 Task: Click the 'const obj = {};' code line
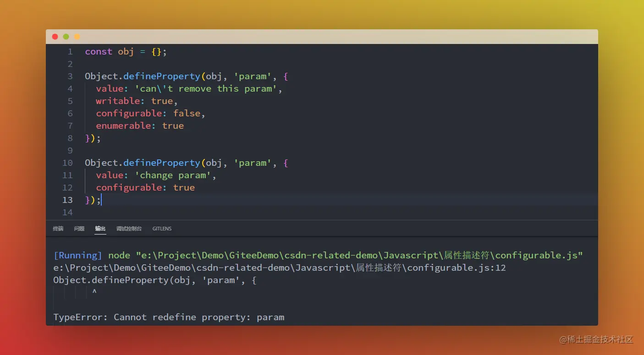[x=126, y=52]
